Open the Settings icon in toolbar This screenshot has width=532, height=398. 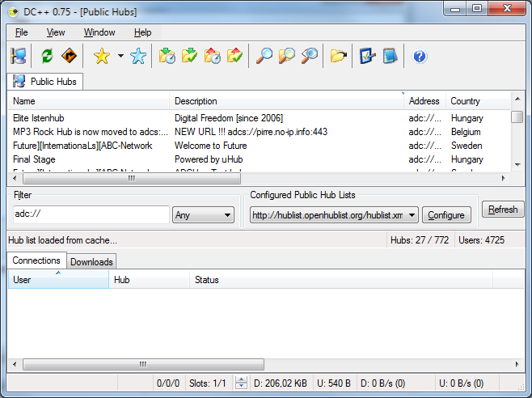(x=368, y=56)
